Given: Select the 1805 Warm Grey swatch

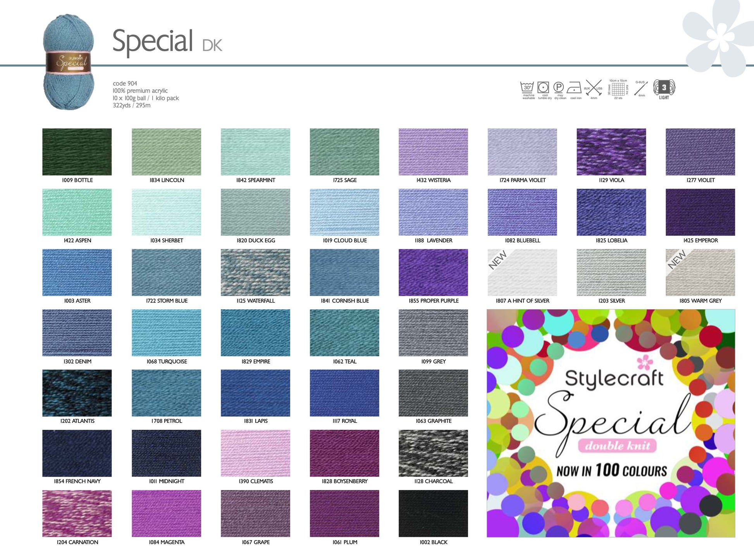Looking at the screenshot, I should 700,272.
